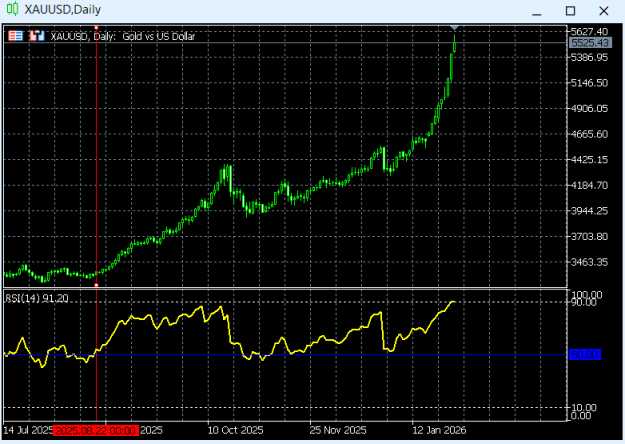Click the red 2025.08.22 00:00 date label

tap(96, 430)
